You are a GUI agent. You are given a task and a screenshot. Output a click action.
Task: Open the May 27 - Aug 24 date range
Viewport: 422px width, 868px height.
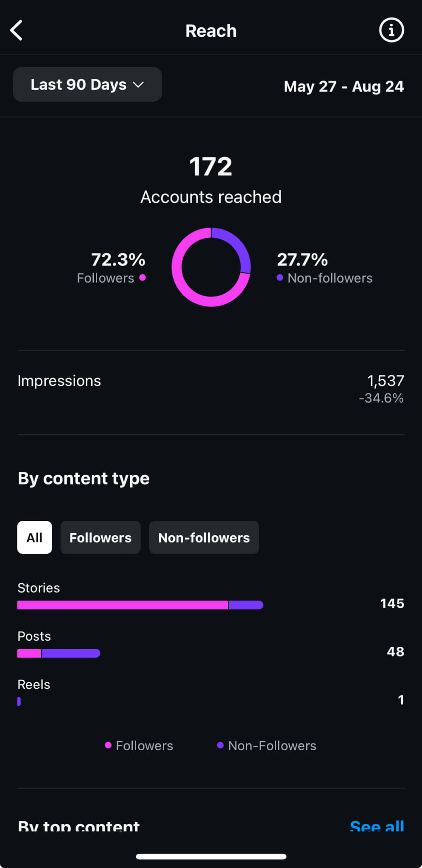point(344,86)
